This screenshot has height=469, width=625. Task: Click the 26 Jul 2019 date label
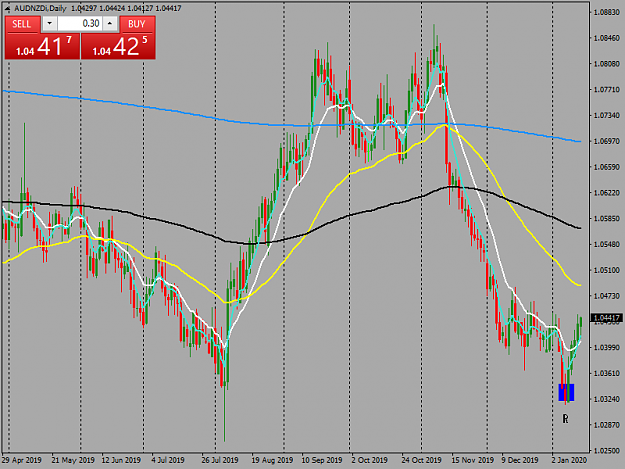pyautogui.click(x=220, y=460)
